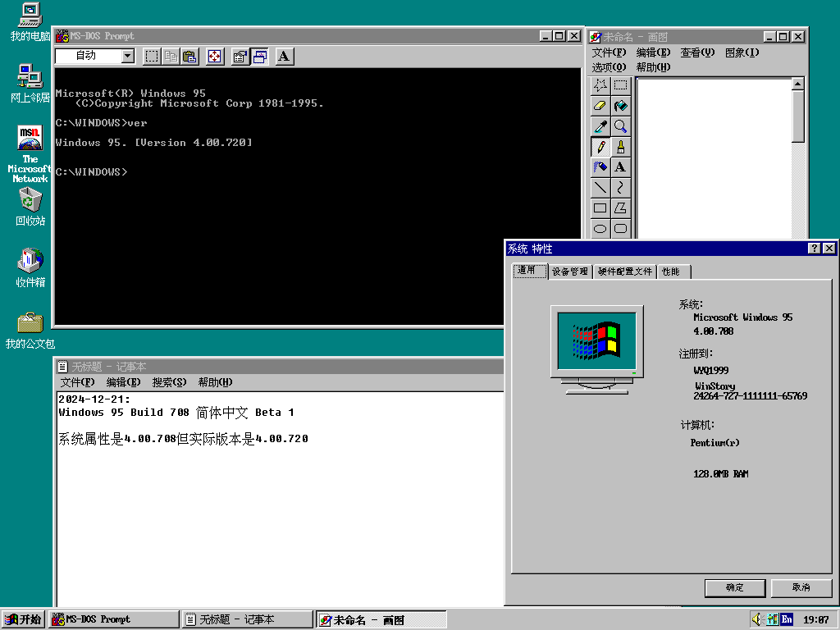The image size is (840, 630).
Task: Select 网上邻居 desktop icon
Action: 30,84
